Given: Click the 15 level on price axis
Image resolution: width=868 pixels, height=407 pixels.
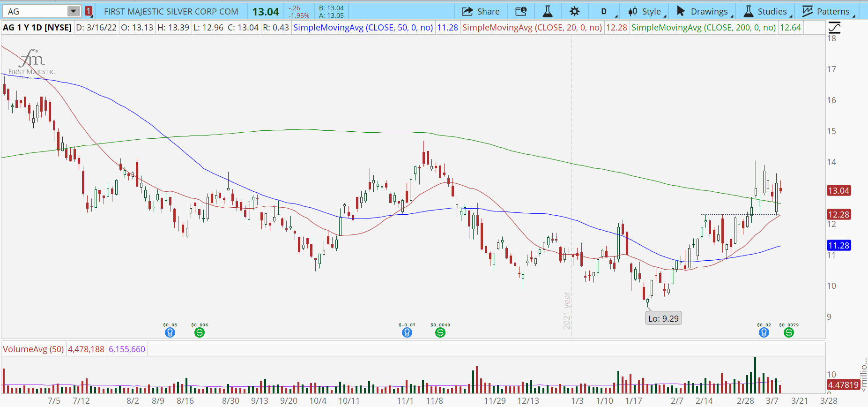Looking at the screenshot, I should (831, 131).
